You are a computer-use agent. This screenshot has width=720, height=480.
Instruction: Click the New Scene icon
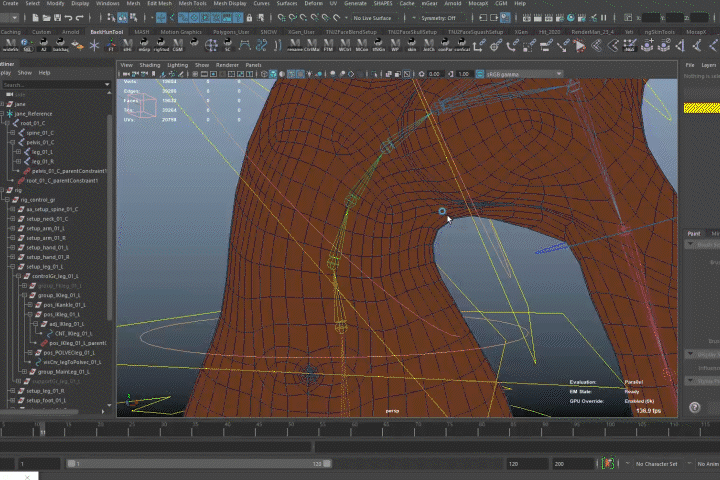coord(35,18)
